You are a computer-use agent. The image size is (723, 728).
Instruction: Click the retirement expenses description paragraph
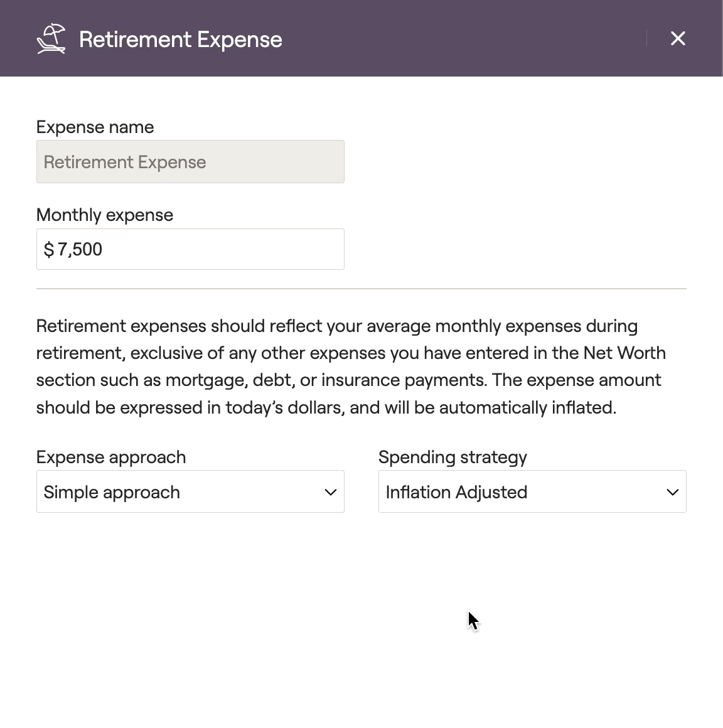pos(351,367)
